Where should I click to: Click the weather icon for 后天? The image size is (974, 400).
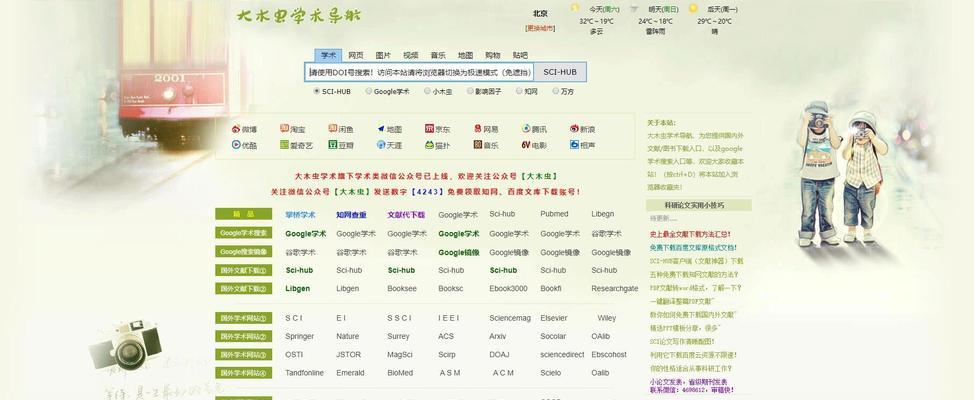coord(693,9)
